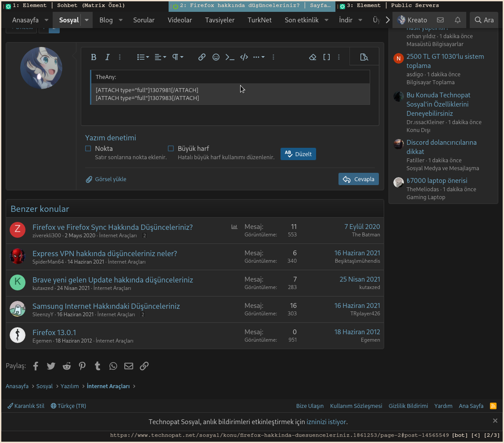Screen dimensions: 504x443
Task: Insert inline code with terminal icon
Action: (230, 57)
